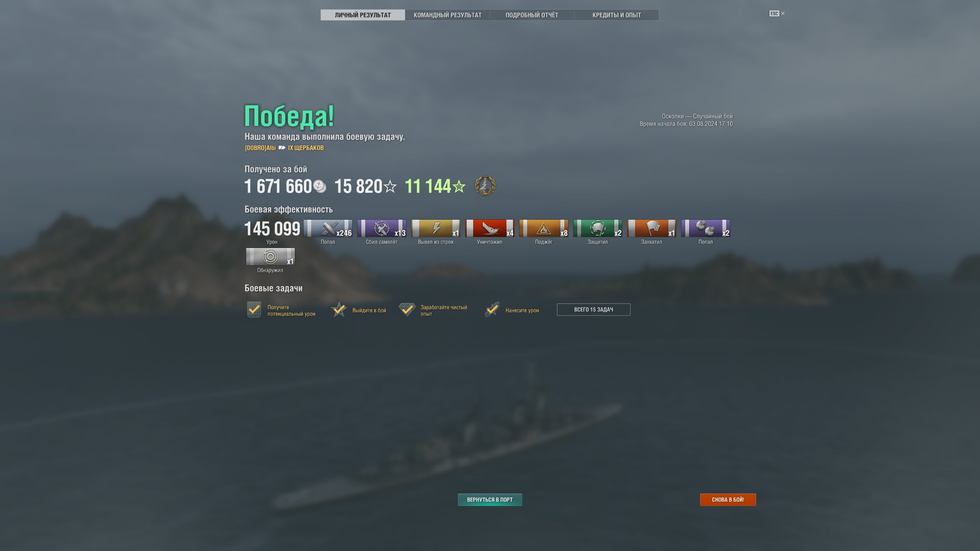Click the battle achievement medal emblem

(485, 186)
